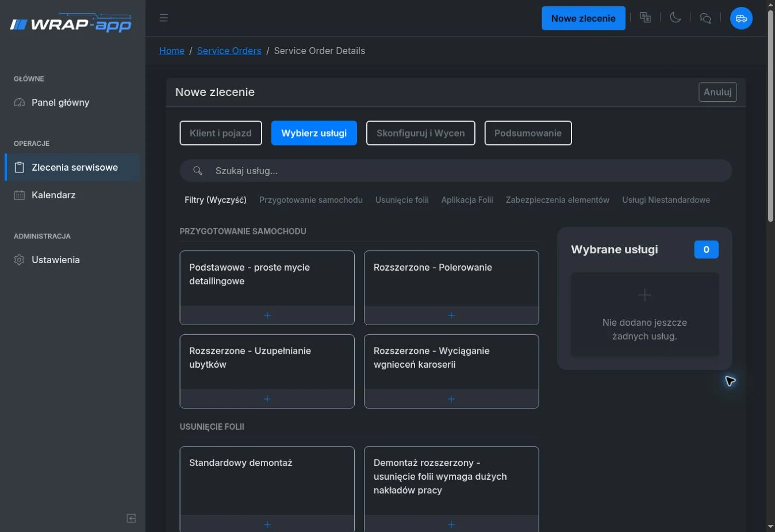Filter by Usunięcie folii
775x532 pixels.
(402, 200)
